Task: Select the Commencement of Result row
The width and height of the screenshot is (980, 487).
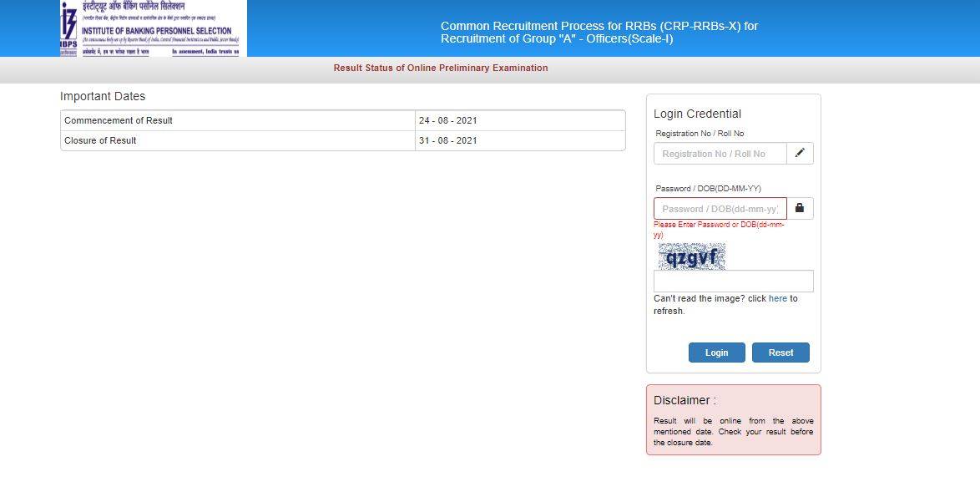Action: coord(238,120)
